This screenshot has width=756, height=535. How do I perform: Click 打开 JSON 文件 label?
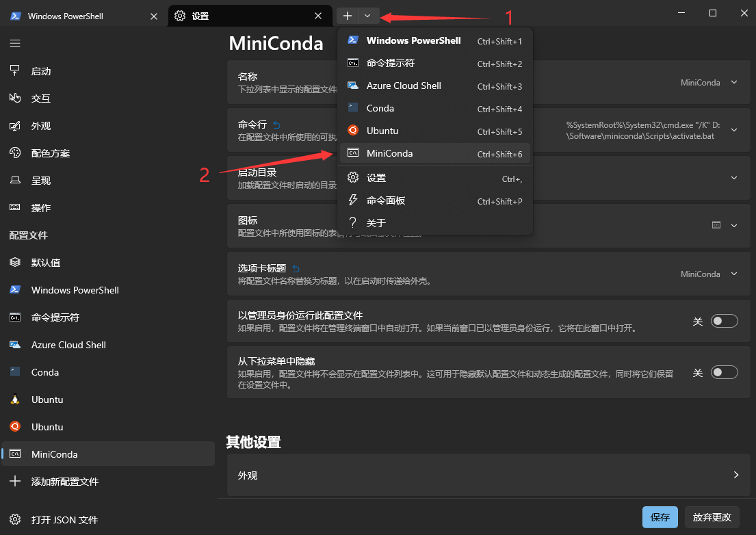pyautogui.click(x=64, y=519)
